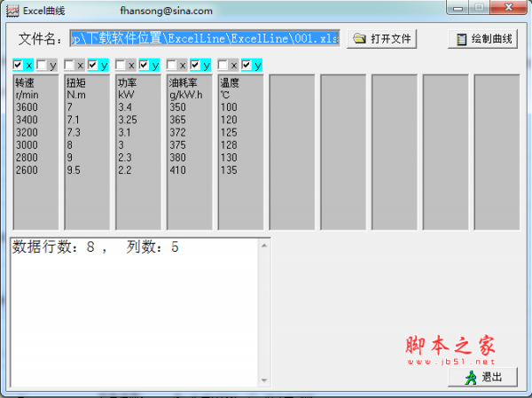Click the ℃ unit text in 温度 column
532x398 pixels.
(225, 95)
